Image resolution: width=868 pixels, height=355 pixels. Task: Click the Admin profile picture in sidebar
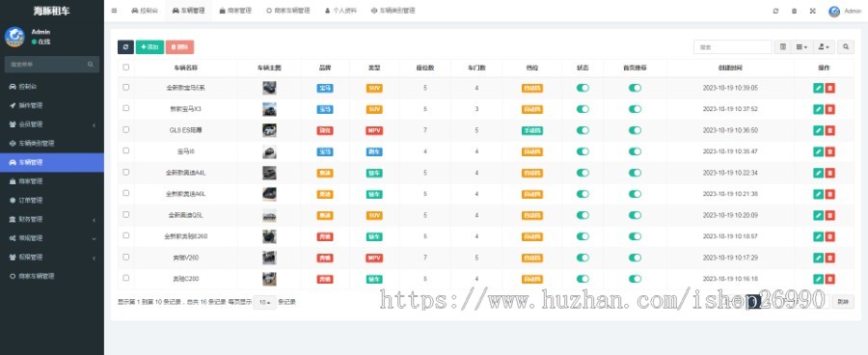click(x=14, y=37)
